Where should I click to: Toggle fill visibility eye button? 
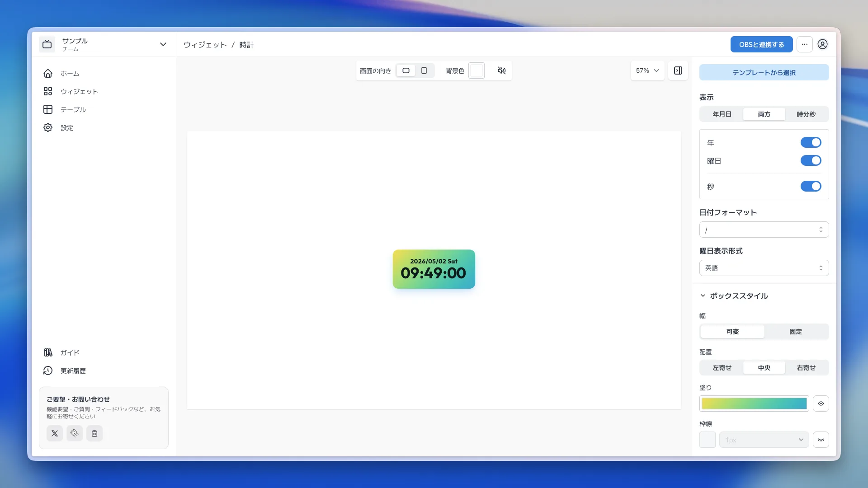(x=821, y=404)
